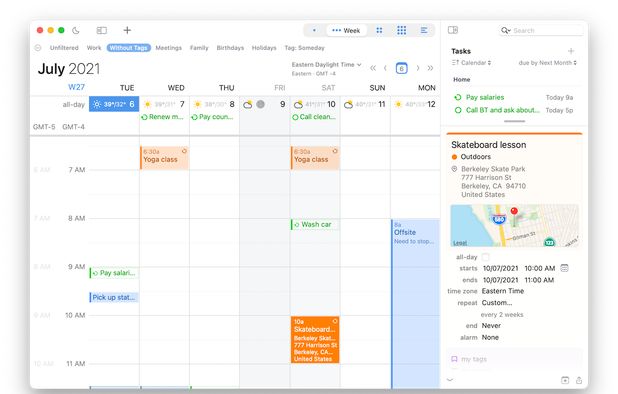Open due by Next Month dropdown

click(547, 63)
